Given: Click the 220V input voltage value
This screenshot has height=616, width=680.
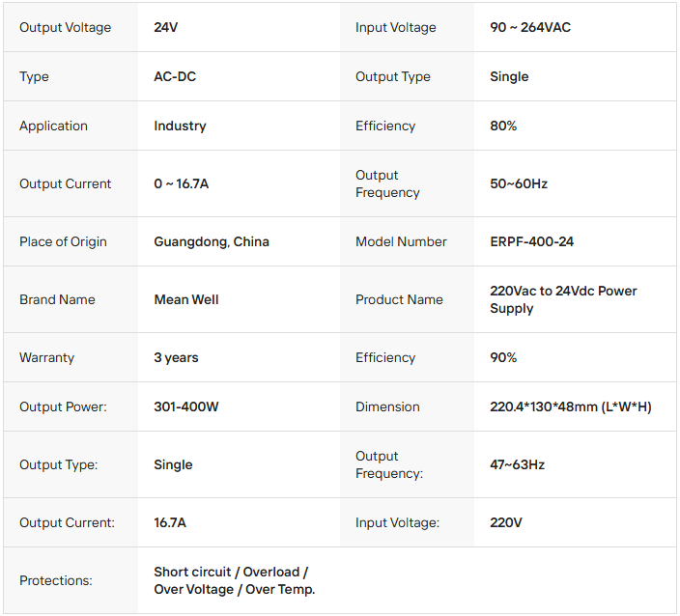Looking at the screenshot, I should coord(506,522).
